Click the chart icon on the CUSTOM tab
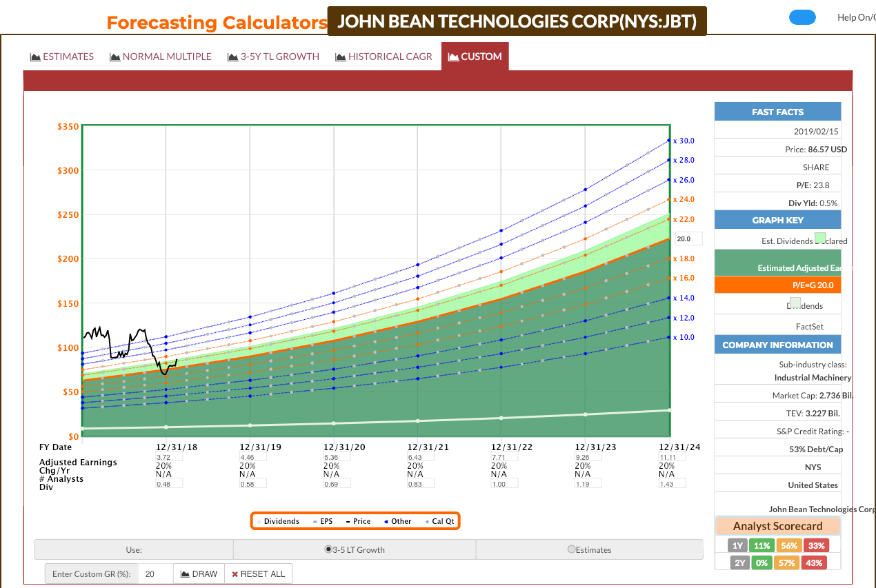Viewport: 876px width, 588px height. tap(452, 56)
